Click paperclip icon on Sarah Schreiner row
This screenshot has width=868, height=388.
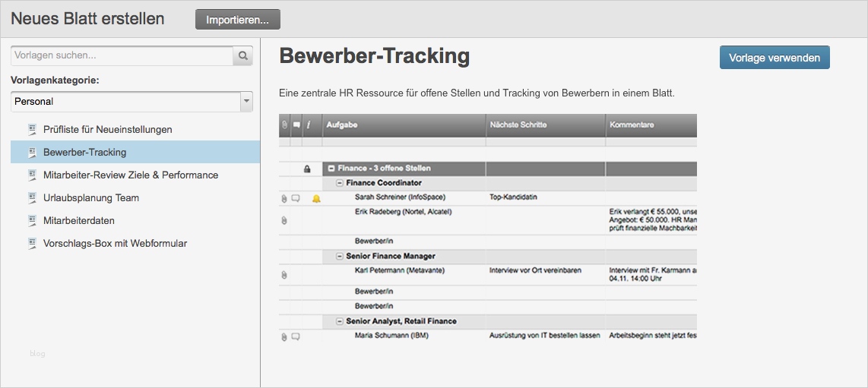(284, 199)
